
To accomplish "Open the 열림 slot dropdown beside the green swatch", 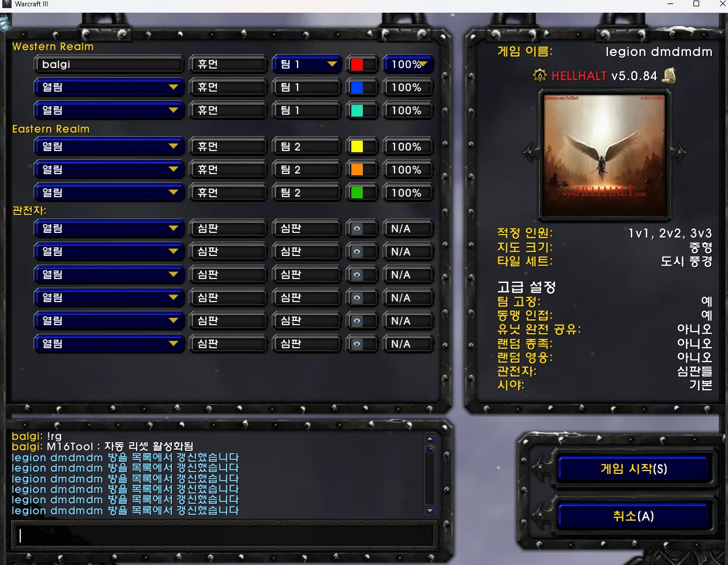I will click(x=109, y=193).
